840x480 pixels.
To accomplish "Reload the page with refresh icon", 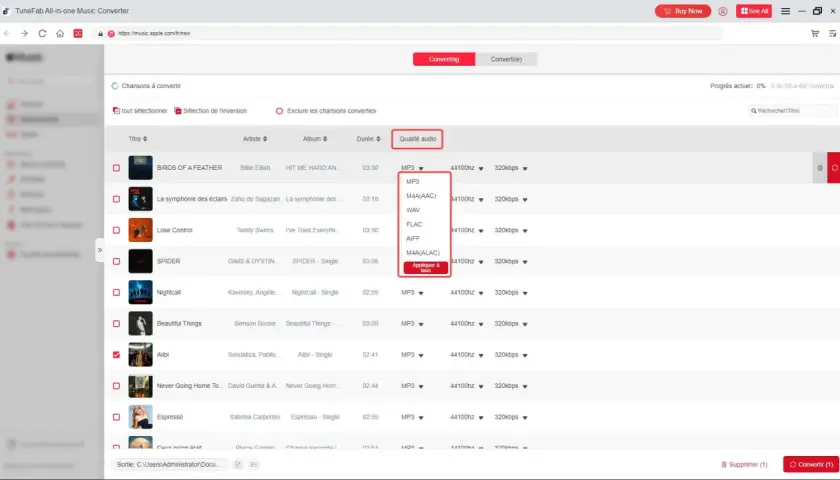I will tap(42, 33).
